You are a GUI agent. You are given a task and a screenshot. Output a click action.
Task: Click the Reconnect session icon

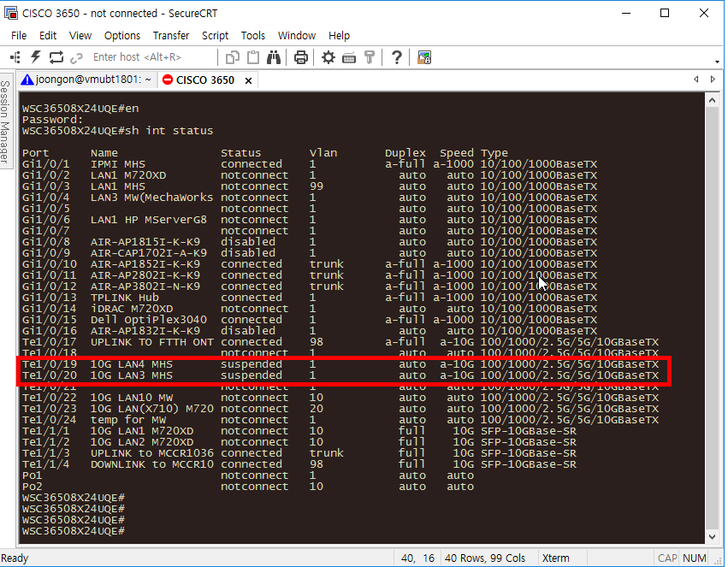[x=56, y=57]
